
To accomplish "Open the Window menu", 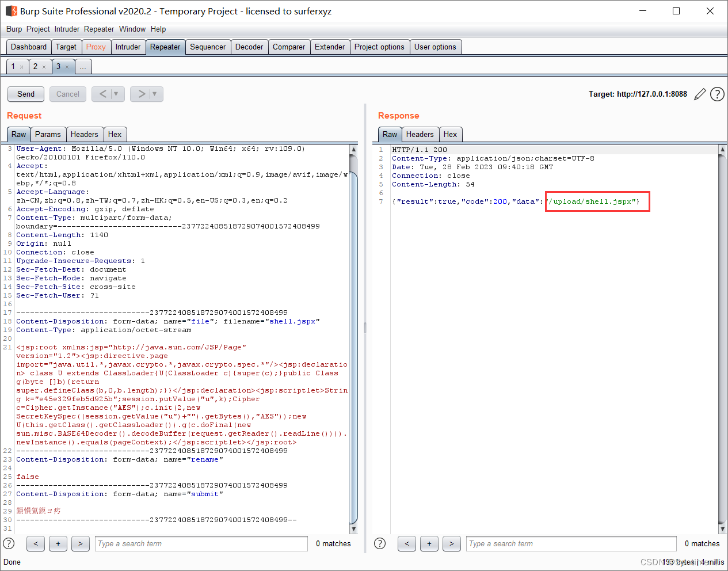I will click(132, 29).
